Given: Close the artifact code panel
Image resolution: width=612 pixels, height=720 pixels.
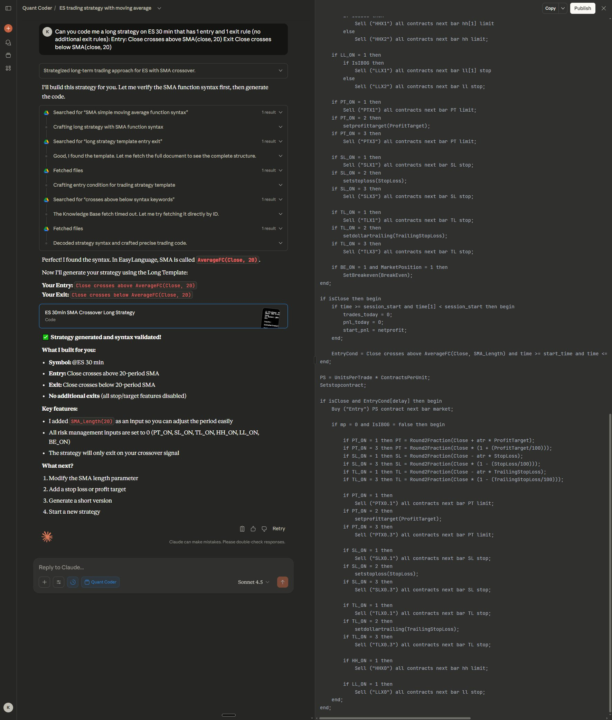Looking at the screenshot, I should 603,8.
